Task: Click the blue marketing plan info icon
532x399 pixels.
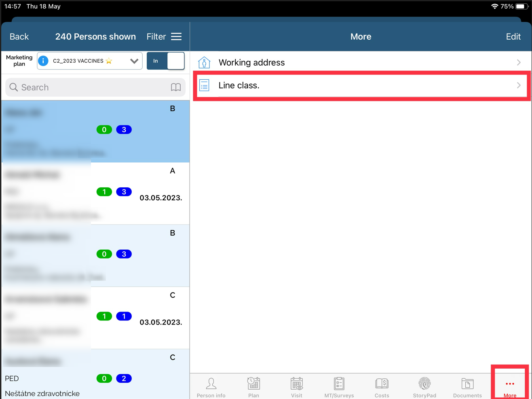Action: pos(43,61)
